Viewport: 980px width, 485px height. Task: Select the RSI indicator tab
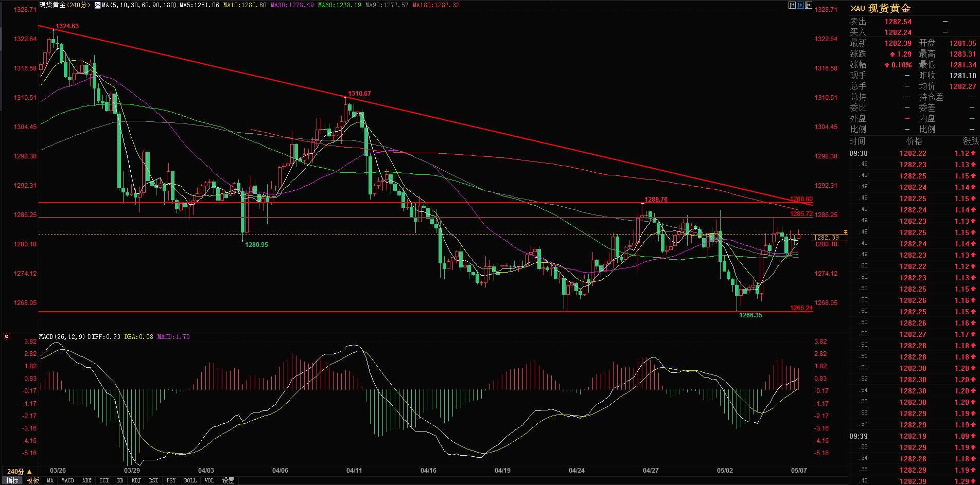153,480
